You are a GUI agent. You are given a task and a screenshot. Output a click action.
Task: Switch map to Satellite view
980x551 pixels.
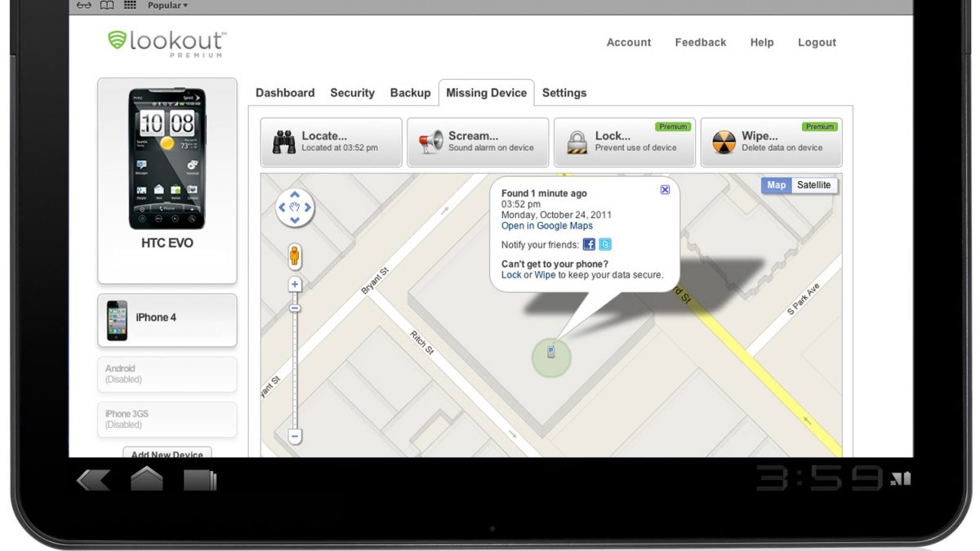[813, 185]
